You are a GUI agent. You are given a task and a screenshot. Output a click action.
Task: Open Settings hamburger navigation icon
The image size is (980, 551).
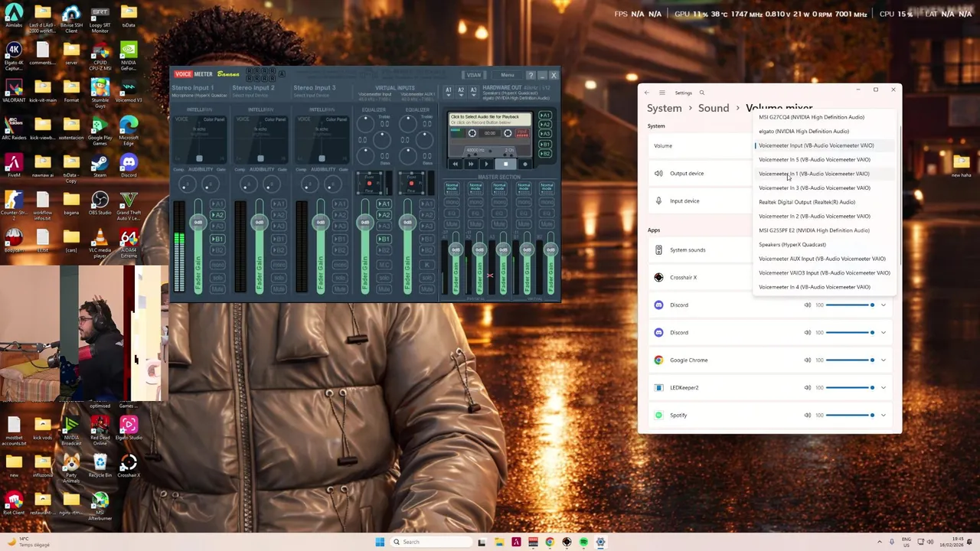[662, 93]
